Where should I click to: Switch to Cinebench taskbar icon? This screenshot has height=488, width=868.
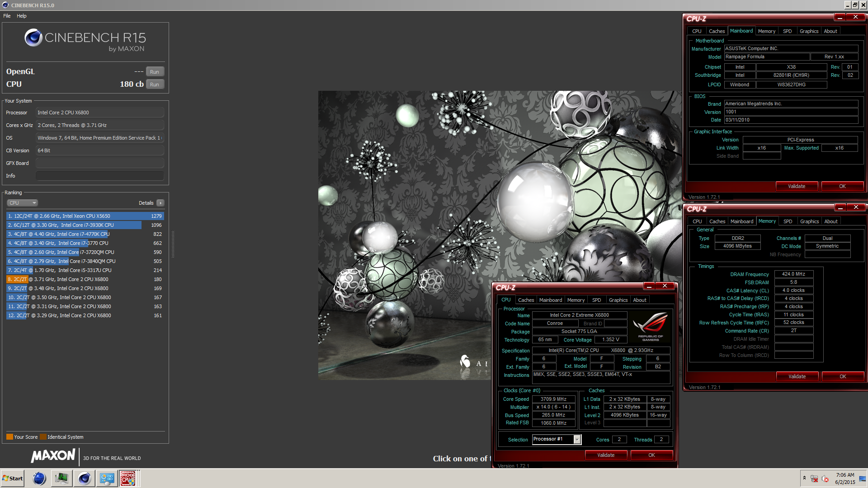click(85, 479)
